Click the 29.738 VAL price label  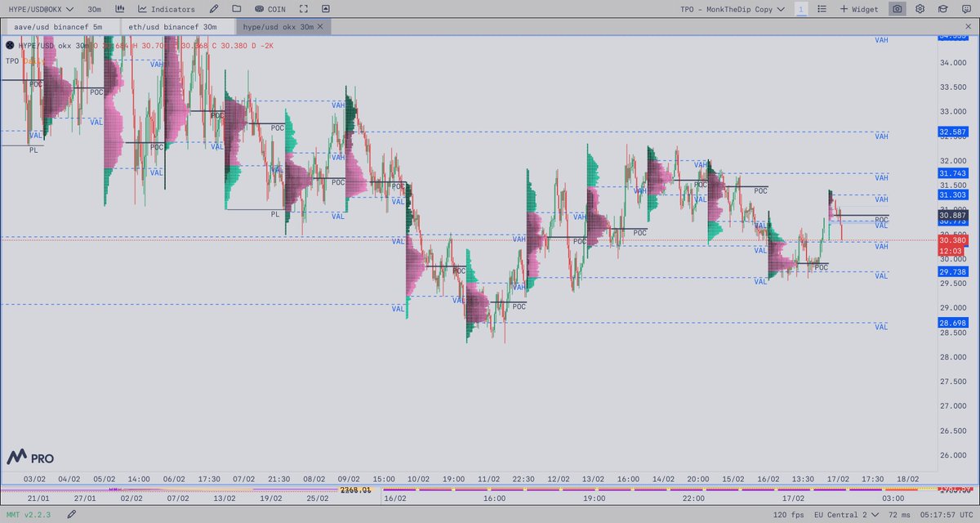point(953,271)
